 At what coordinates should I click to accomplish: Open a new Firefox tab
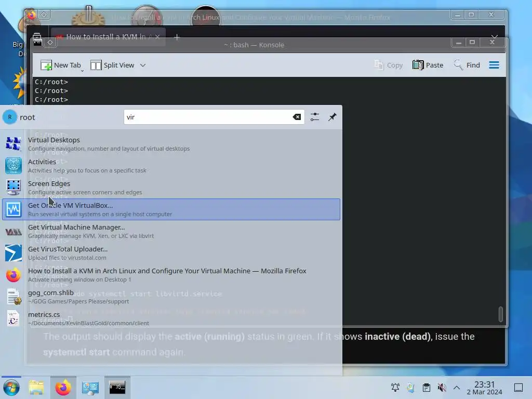[x=177, y=37]
